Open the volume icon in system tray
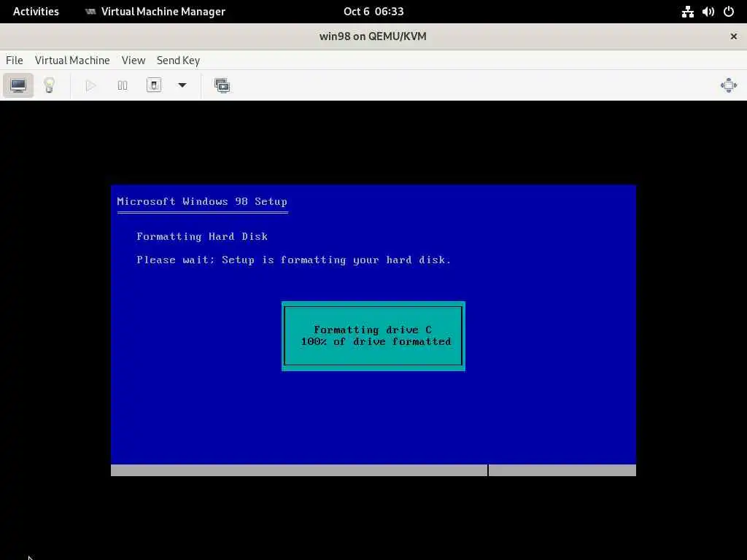The height and width of the screenshot is (560, 747). [x=708, y=12]
